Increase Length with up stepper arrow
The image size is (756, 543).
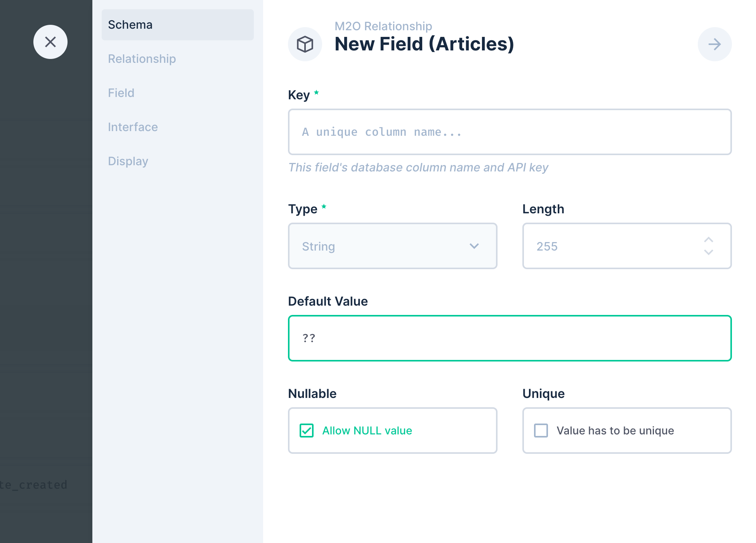click(709, 240)
